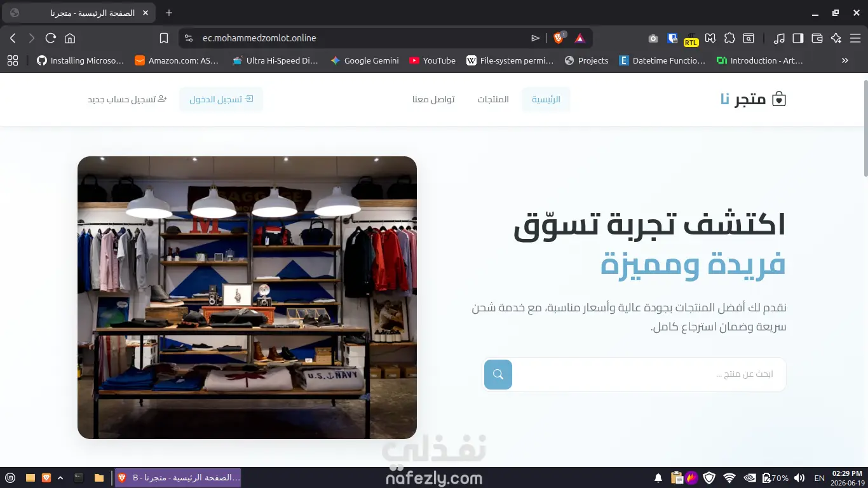Click the blue magnifier search button
The height and width of the screenshot is (488, 868).
pos(498,374)
